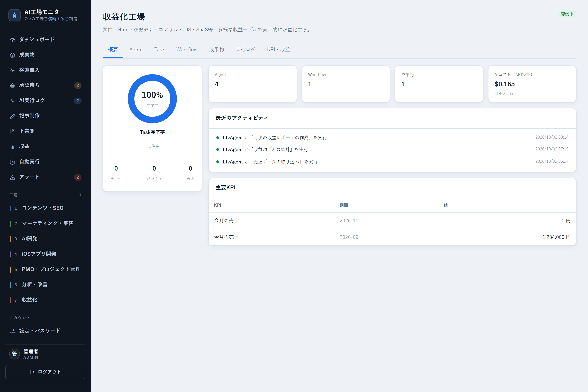
Task: Open 下書き from the document icon
Action: 12,131
